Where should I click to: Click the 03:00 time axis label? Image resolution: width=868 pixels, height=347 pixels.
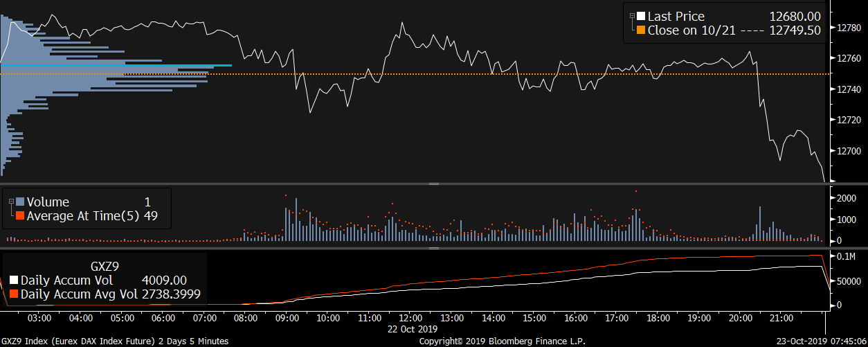40,319
